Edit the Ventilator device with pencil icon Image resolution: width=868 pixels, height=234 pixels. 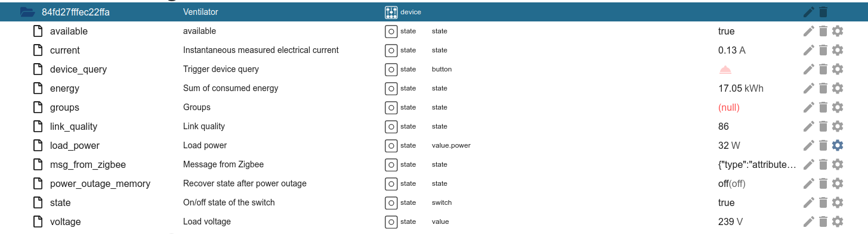tap(808, 12)
